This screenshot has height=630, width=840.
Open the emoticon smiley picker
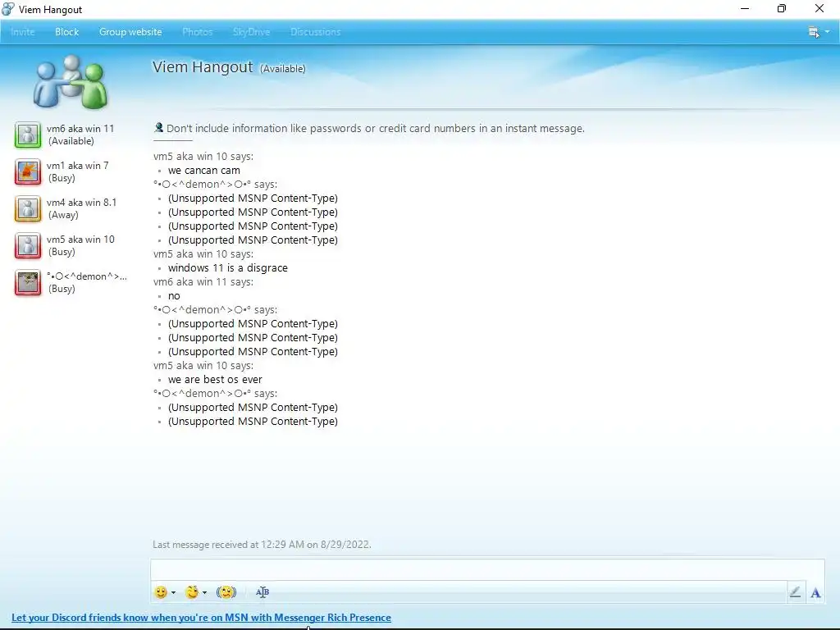[161, 592]
